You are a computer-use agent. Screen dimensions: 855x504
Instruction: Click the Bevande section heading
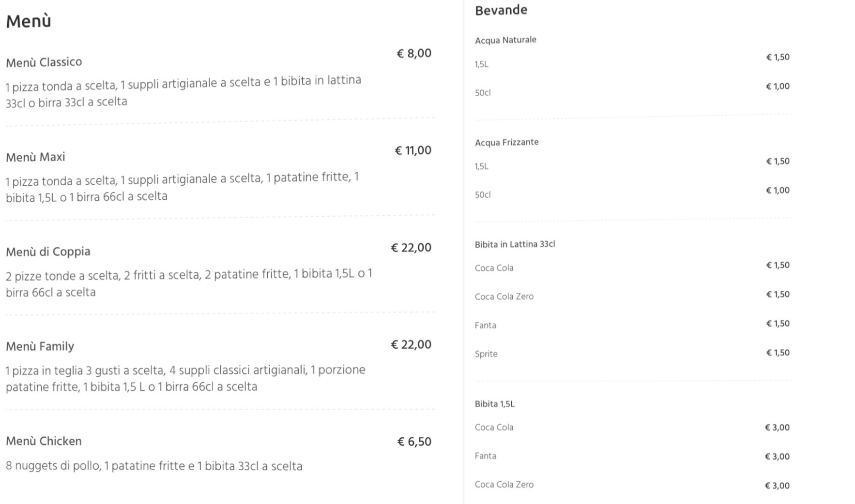click(x=501, y=10)
